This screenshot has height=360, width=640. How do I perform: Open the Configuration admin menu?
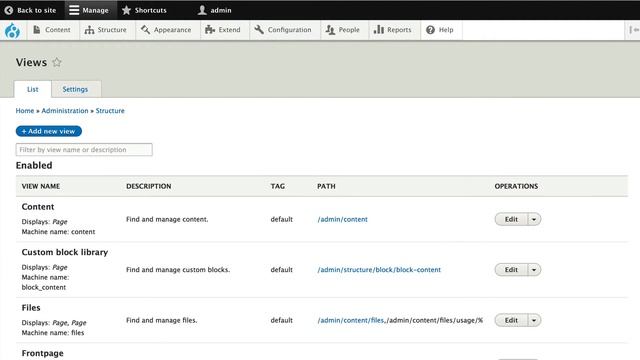coord(283,30)
